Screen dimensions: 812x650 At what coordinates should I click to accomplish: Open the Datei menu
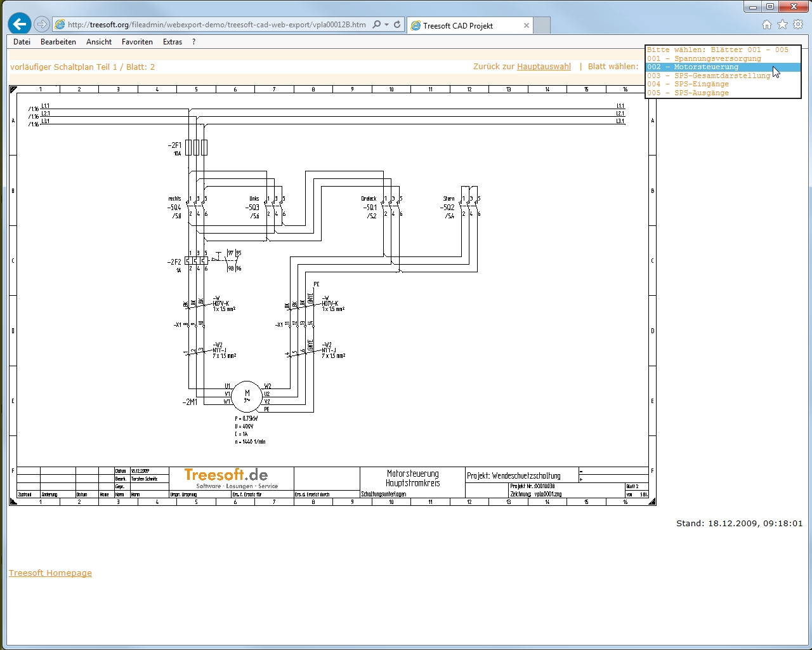click(x=22, y=42)
